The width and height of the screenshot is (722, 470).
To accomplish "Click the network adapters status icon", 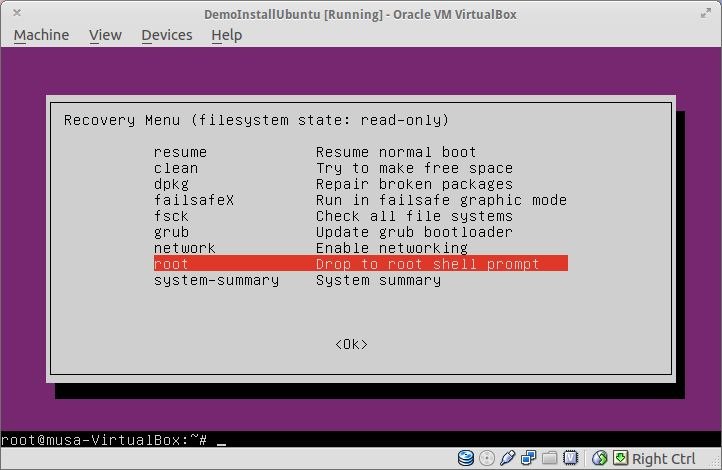I will 529,458.
